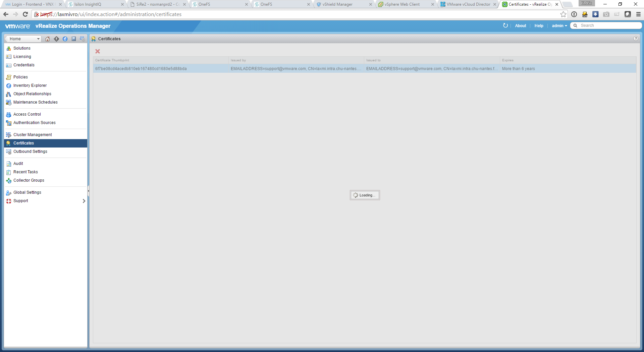
Task: Open the question mark help icon in Certificates panel
Action: click(x=636, y=39)
